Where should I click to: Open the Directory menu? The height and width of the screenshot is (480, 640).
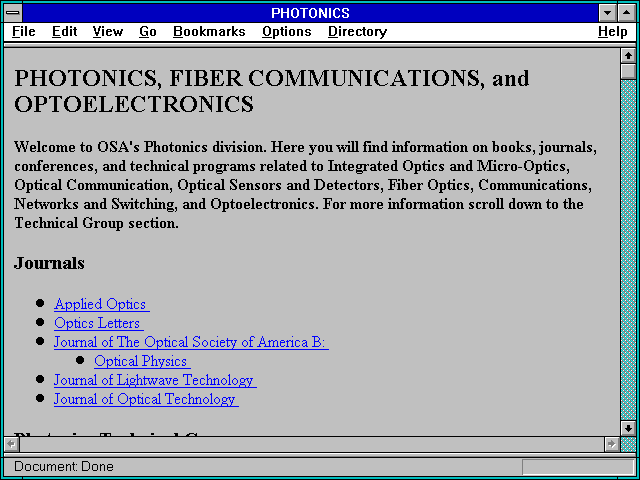coord(358,32)
